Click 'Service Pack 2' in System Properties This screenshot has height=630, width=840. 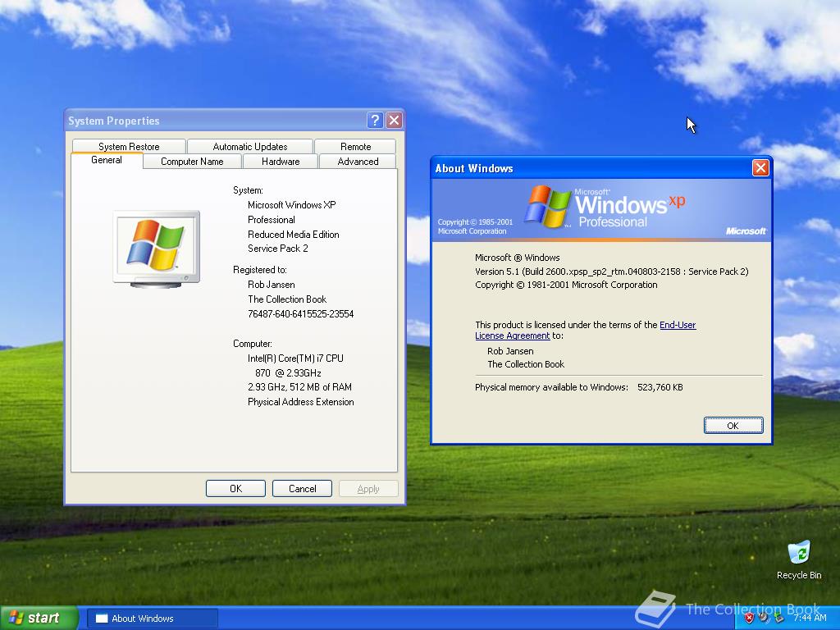coord(277,248)
